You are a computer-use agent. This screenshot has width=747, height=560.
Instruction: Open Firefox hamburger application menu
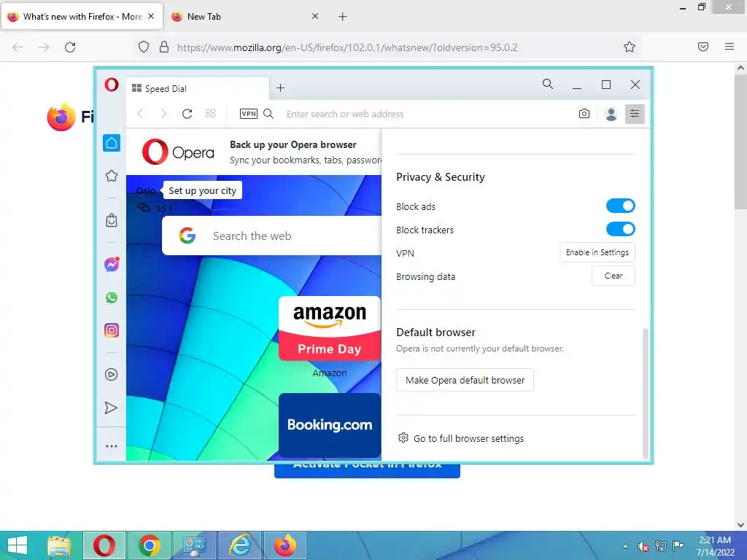tap(729, 47)
